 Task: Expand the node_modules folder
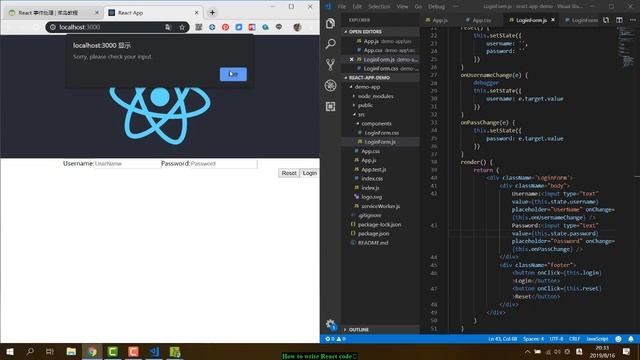(x=374, y=96)
